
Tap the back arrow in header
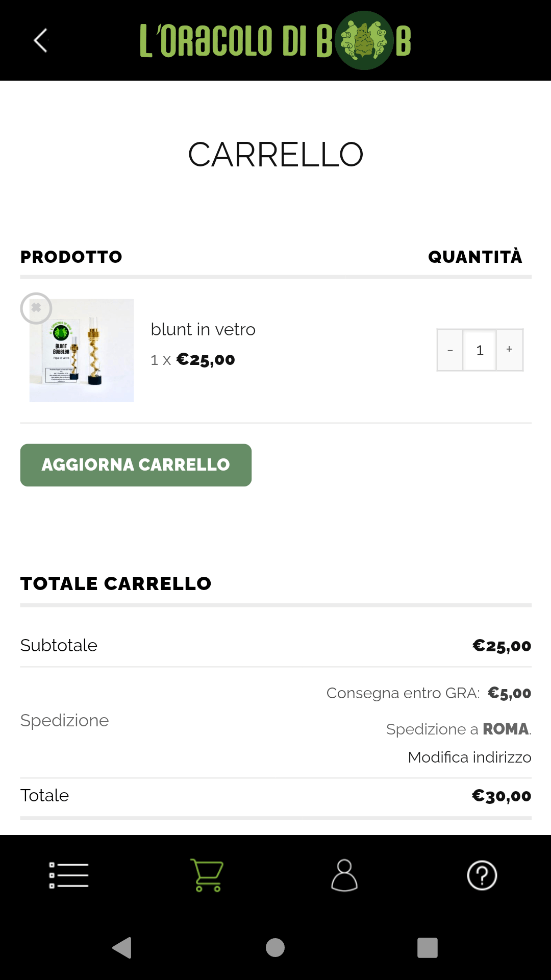click(x=41, y=40)
